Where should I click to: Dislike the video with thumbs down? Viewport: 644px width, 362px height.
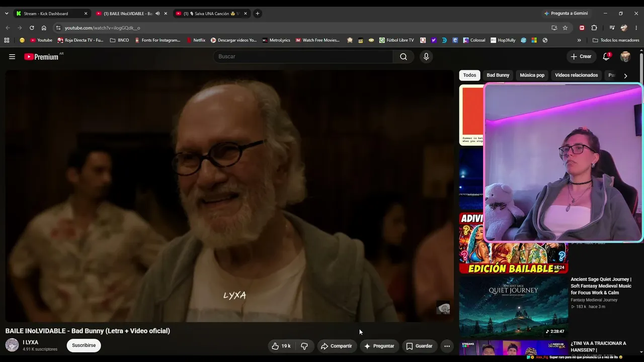pos(304,346)
